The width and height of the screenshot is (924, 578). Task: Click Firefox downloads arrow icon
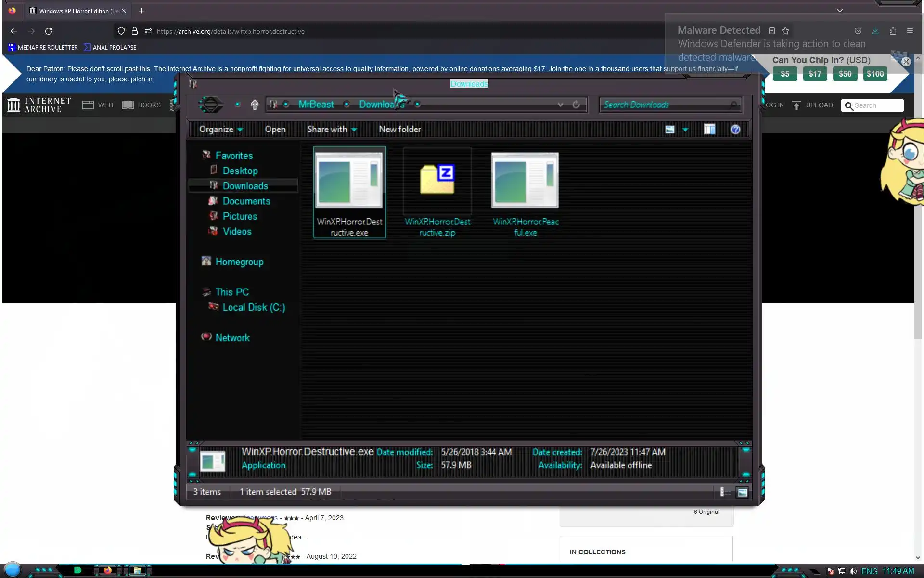coord(875,31)
